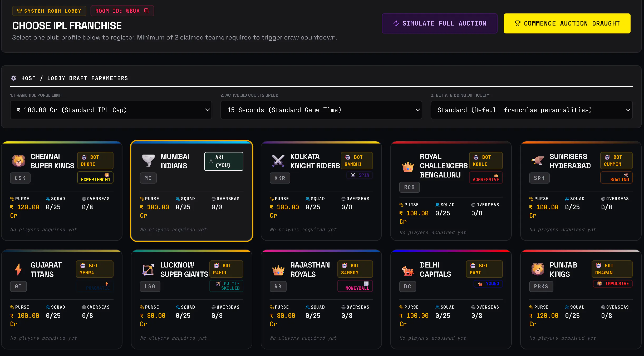Click the Room ID: WBUA badge
Screen dimensions: 644x356
click(122, 11)
